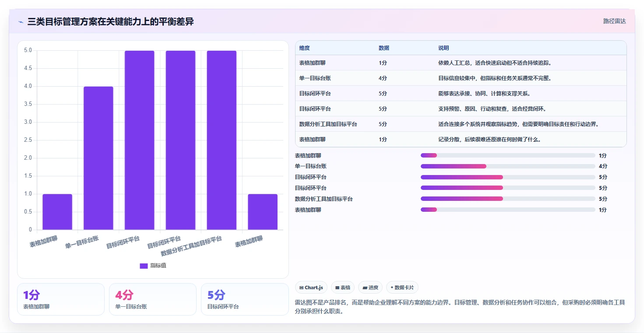Click the 数据分析工具加目标平台 bar in the chart

pos(222,140)
